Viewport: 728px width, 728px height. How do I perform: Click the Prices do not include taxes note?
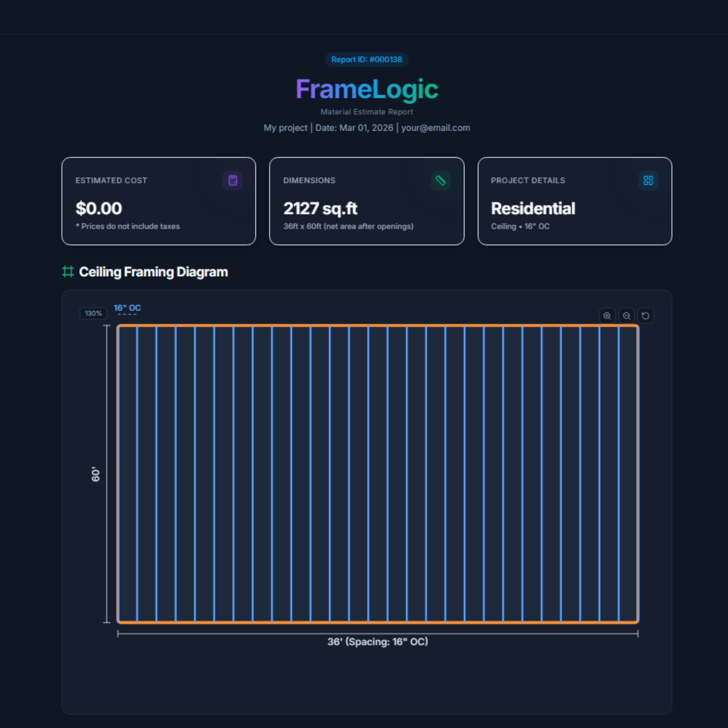128,226
